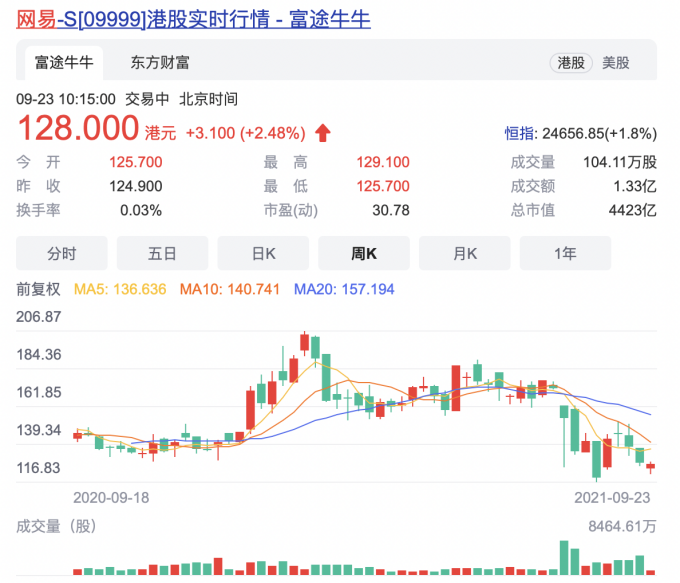This screenshot has width=680, height=583.
Task: Click the 今开 value 125.700
Action: pyautogui.click(x=135, y=162)
